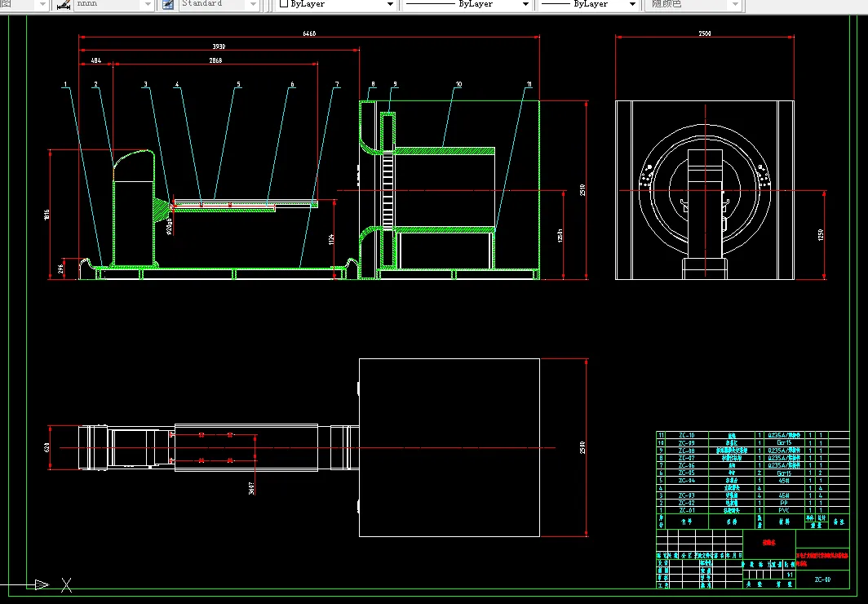Open the nnnn dimension style dropdown

point(147,5)
